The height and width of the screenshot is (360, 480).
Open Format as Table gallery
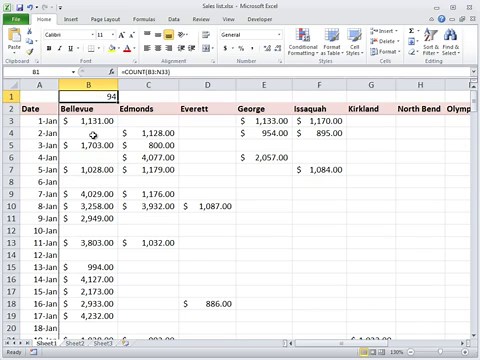(x=332, y=42)
